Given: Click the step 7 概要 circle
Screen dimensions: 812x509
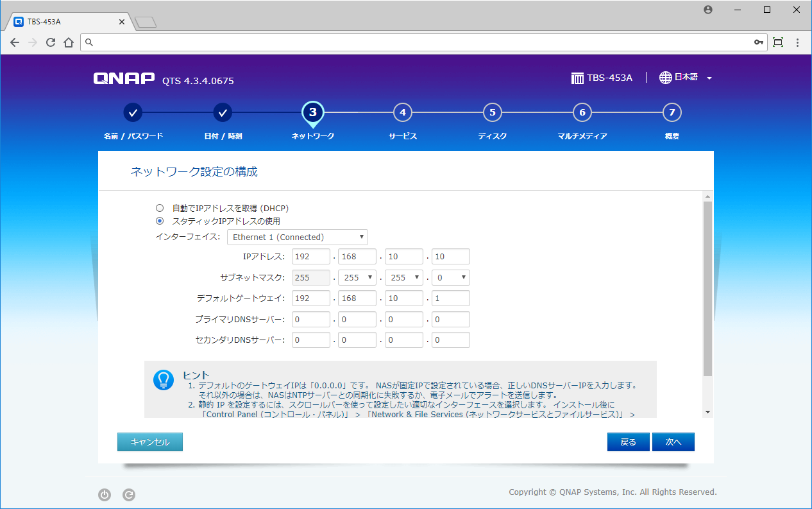Looking at the screenshot, I should [672, 113].
